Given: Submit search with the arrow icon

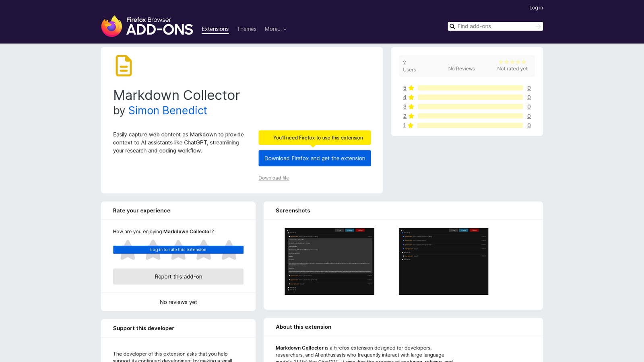Looking at the screenshot, I should tap(538, 27).
